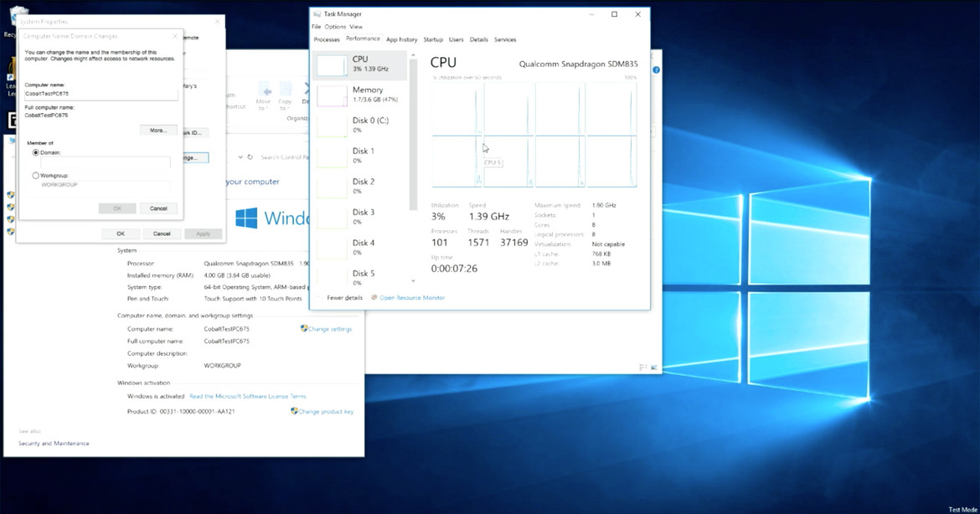The image size is (980, 514).
Task: Click the blue help question mark icon
Action: point(656,70)
